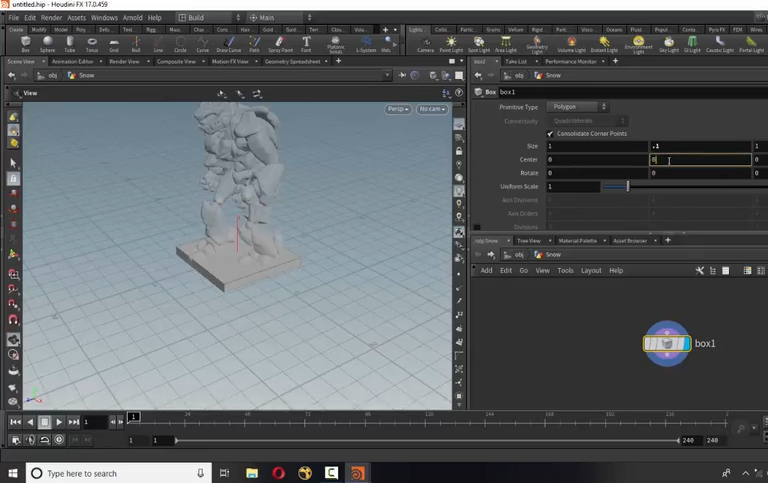
Task: Add a Camera from the shelf
Action: (x=425, y=43)
